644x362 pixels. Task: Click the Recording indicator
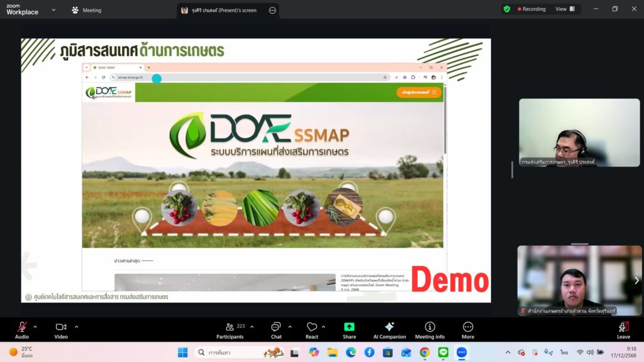[531, 9]
